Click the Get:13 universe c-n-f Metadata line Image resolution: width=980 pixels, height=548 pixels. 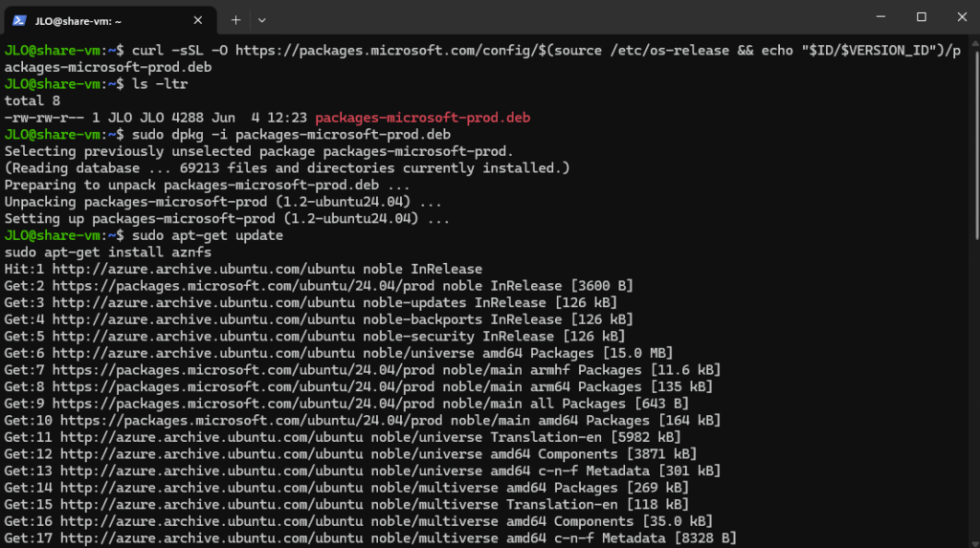point(363,471)
